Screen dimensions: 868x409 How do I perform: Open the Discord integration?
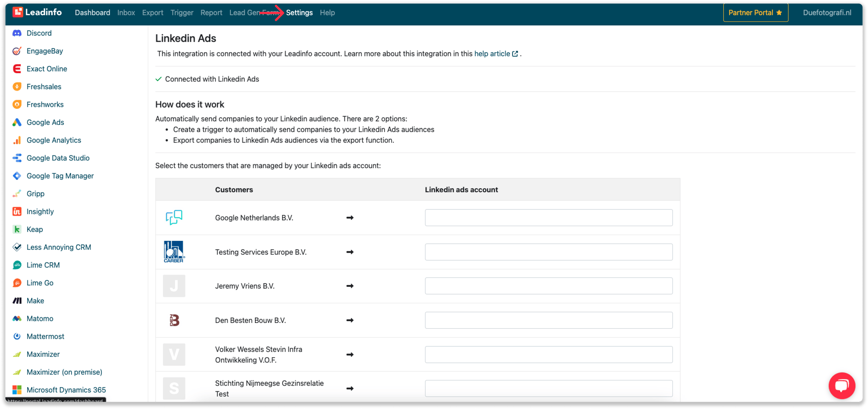[x=39, y=33]
